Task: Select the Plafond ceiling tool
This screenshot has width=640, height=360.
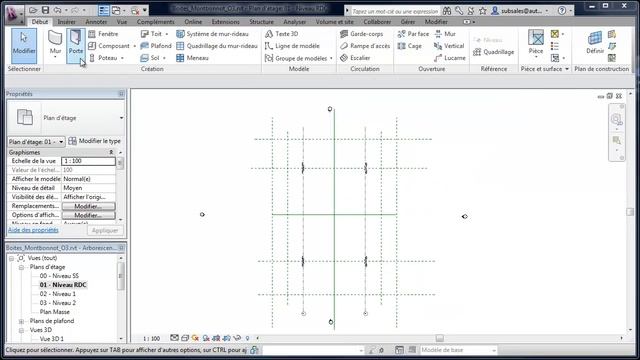Action: pos(156,46)
